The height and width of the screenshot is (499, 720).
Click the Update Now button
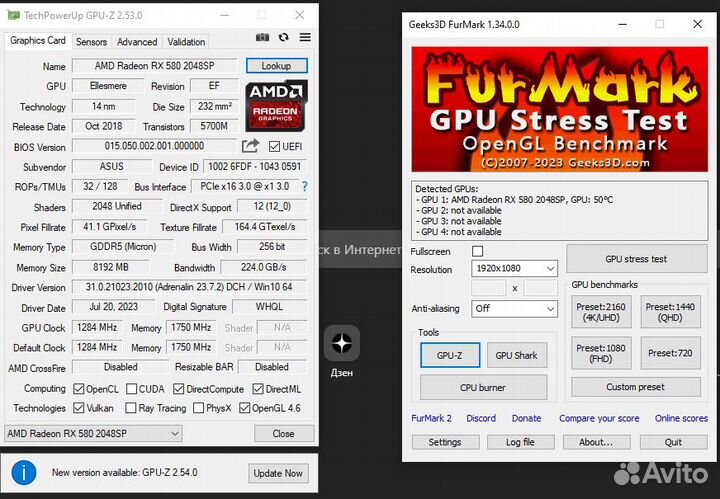[278, 473]
